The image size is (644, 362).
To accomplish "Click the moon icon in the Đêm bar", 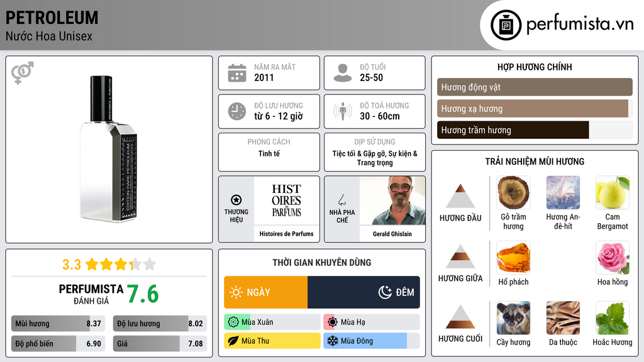I will [385, 292].
